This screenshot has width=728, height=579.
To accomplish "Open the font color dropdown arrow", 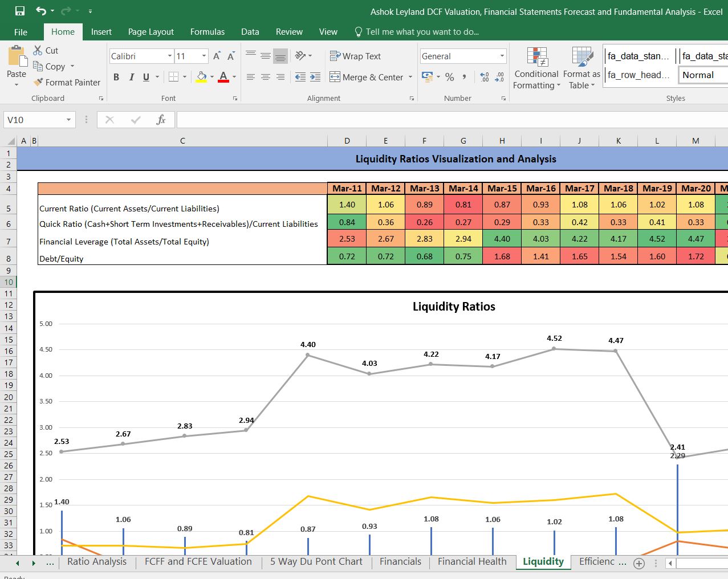I will 234,77.
